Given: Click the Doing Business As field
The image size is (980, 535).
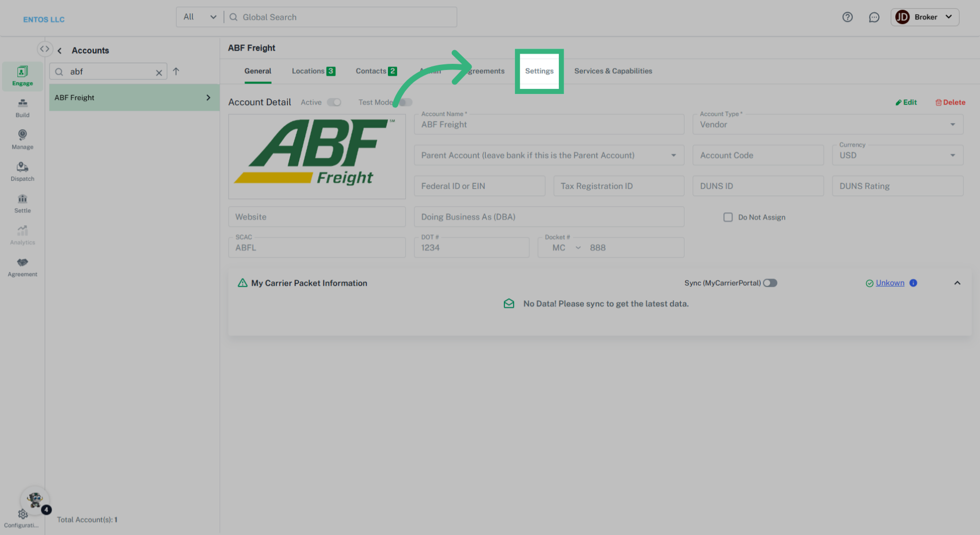Looking at the screenshot, I should click(549, 216).
